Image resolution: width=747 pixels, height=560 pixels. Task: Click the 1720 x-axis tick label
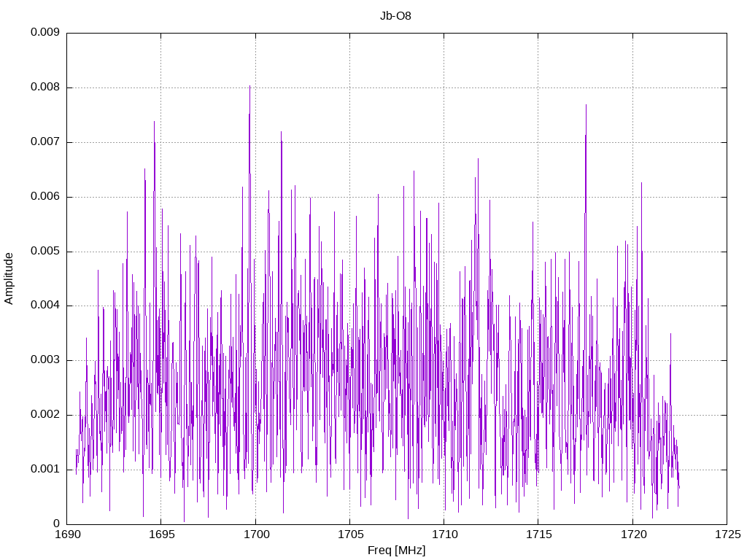coord(634,534)
